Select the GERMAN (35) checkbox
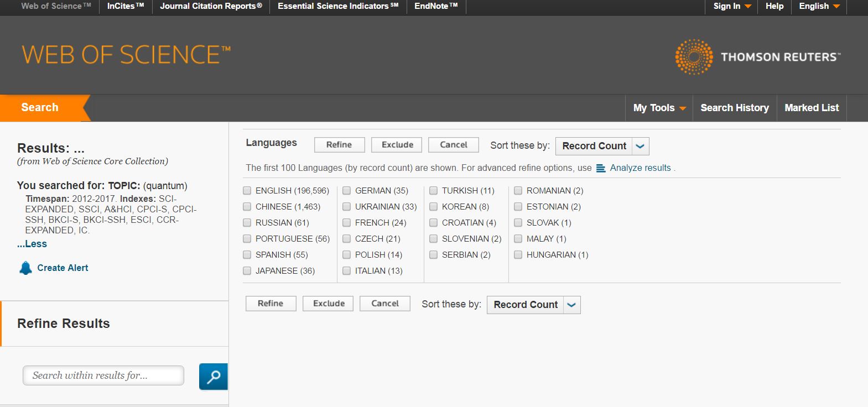 (347, 191)
